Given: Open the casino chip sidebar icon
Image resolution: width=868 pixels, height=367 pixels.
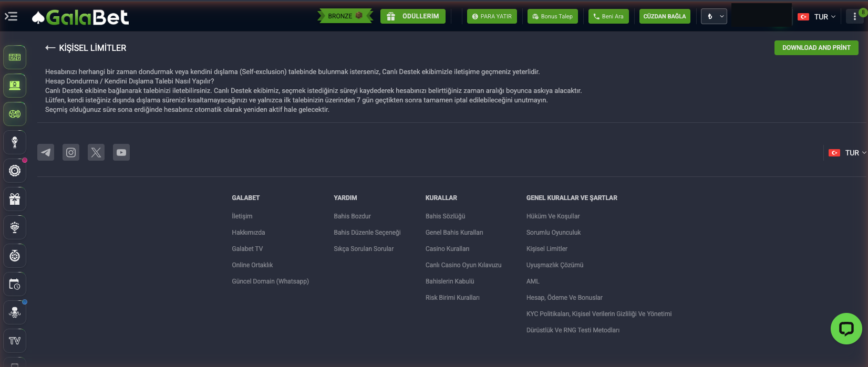Looking at the screenshot, I should click(15, 171).
